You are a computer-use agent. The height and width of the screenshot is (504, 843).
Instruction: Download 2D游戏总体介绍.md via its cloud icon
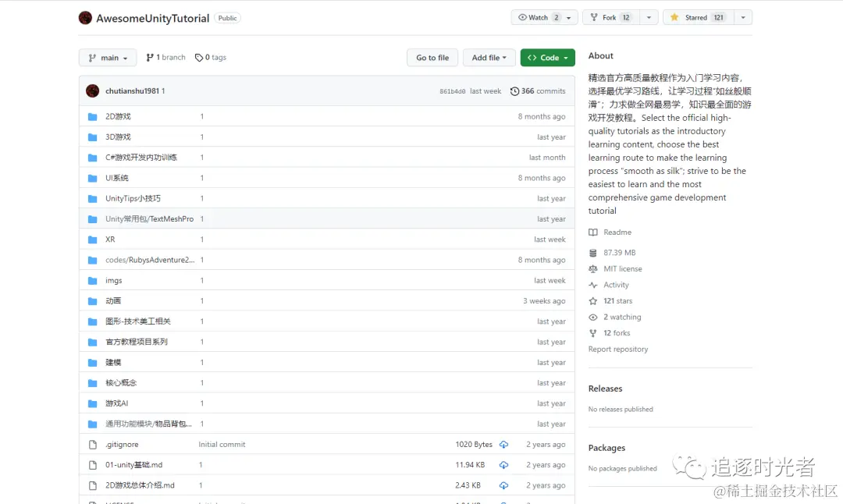(x=503, y=485)
